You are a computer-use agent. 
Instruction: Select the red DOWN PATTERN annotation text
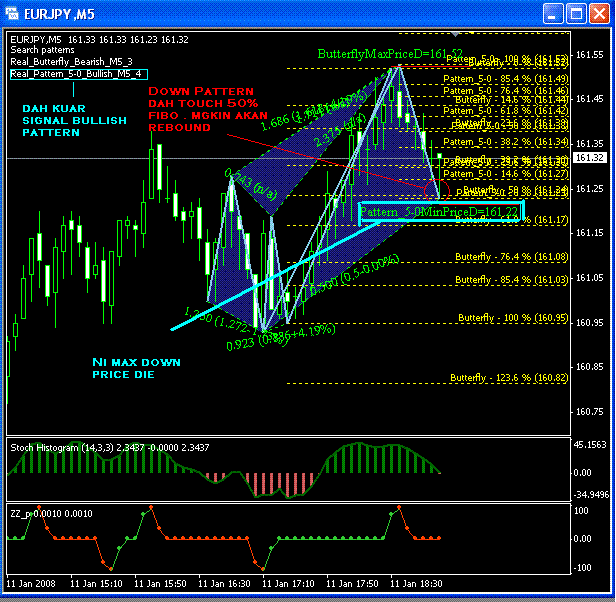(208, 109)
